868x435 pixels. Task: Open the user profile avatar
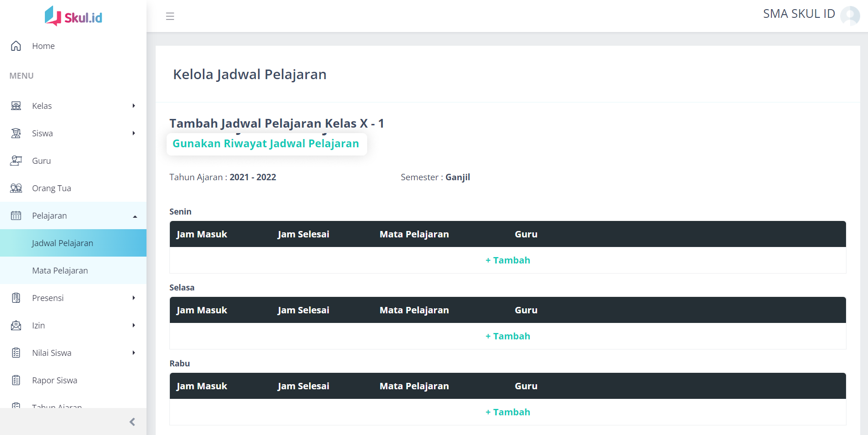[x=850, y=16]
